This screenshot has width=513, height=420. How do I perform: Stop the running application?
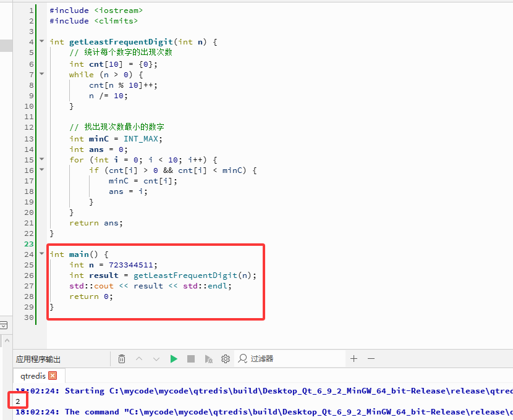coord(191,359)
